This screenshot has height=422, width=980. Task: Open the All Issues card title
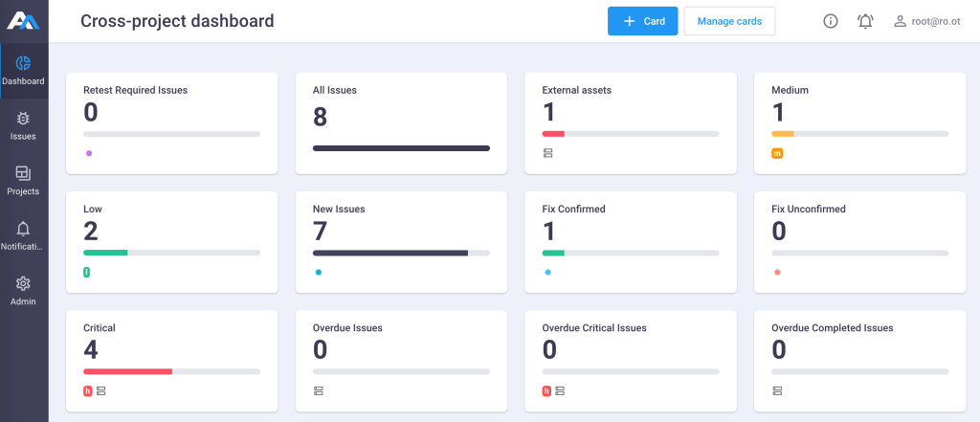pyautogui.click(x=334, y=90)
